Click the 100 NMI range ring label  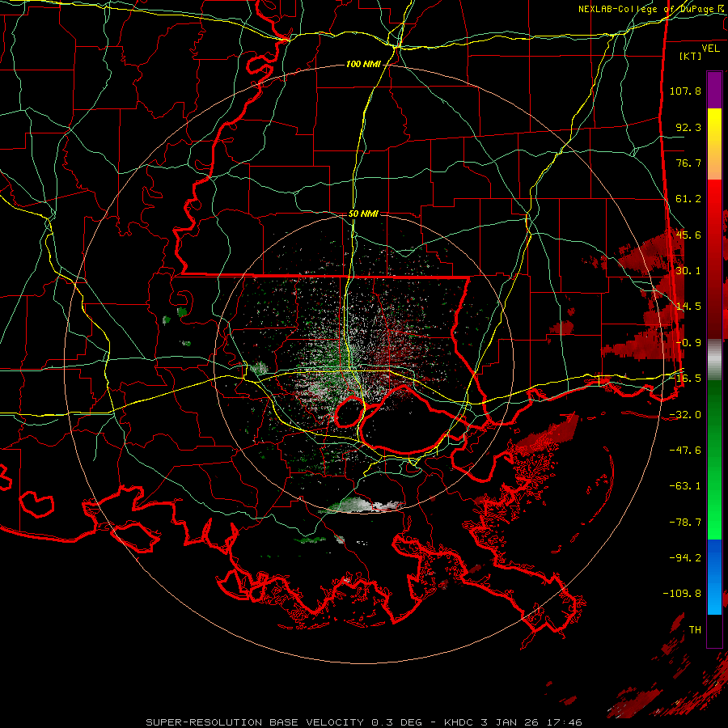tap(363, 64)
